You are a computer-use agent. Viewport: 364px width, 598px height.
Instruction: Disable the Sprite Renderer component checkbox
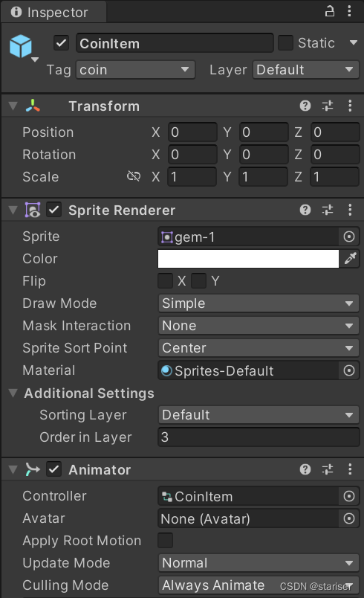(54, 210)
